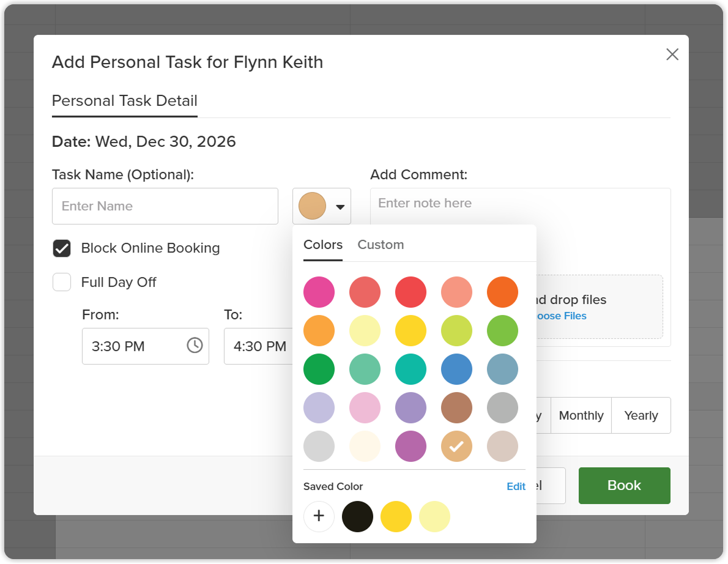
Task: Uncheck Block Online Booking
Action: click(62, 248)
